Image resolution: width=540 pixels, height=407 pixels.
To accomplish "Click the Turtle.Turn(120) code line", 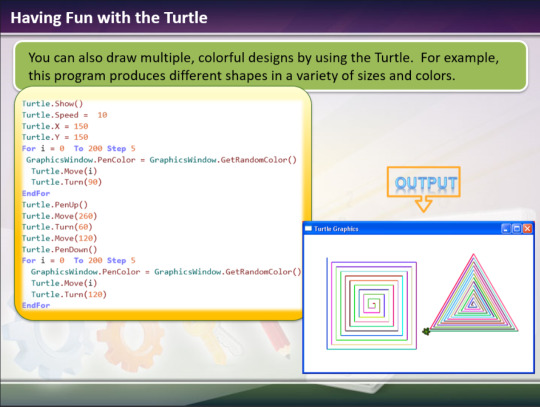I will pos(69,294).
